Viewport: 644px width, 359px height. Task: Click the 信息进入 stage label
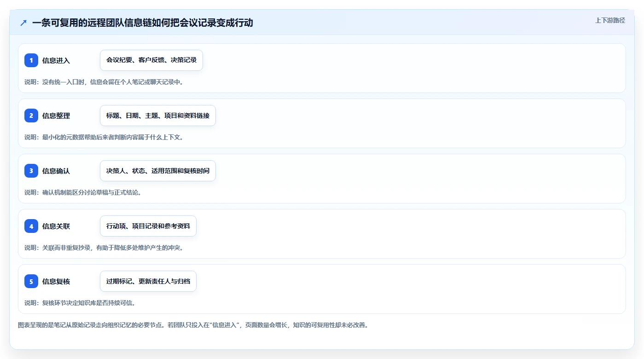[x=56, y=60]
